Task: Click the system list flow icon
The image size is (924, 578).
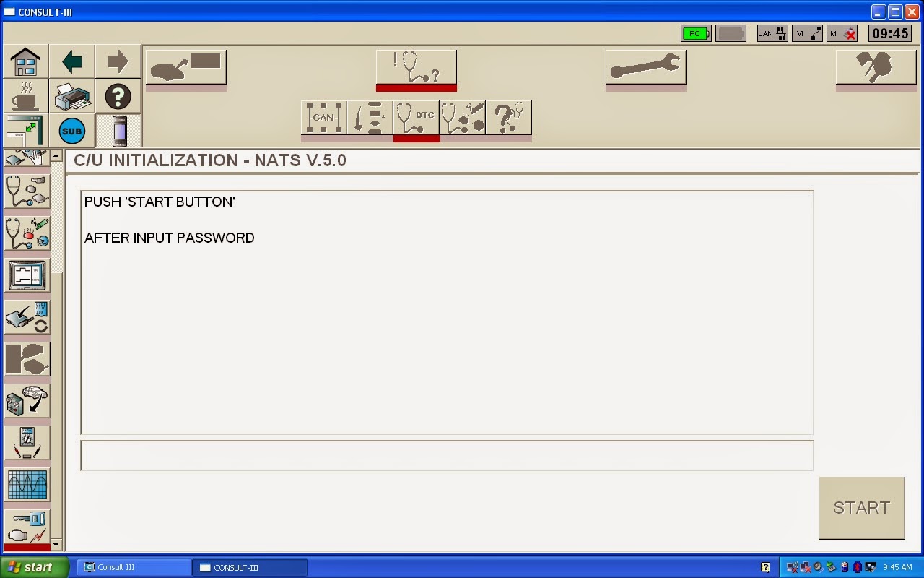Action: tap(370, 118)
